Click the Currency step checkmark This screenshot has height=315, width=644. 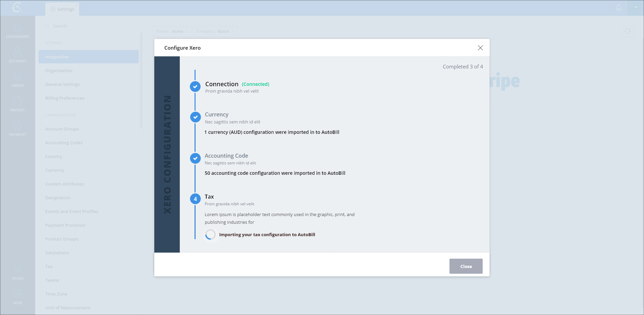[x=195, y=117]
